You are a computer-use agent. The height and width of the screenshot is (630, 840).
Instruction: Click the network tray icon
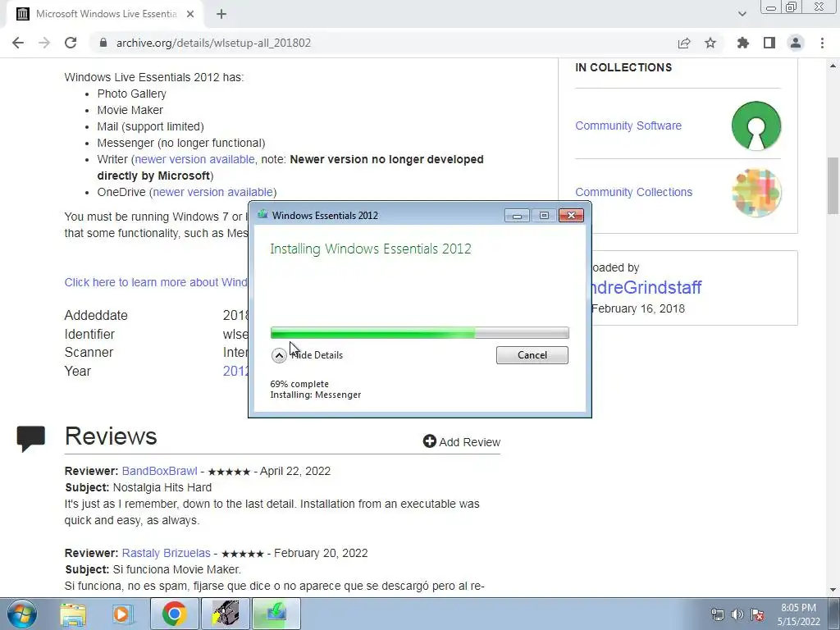[717, 614]
